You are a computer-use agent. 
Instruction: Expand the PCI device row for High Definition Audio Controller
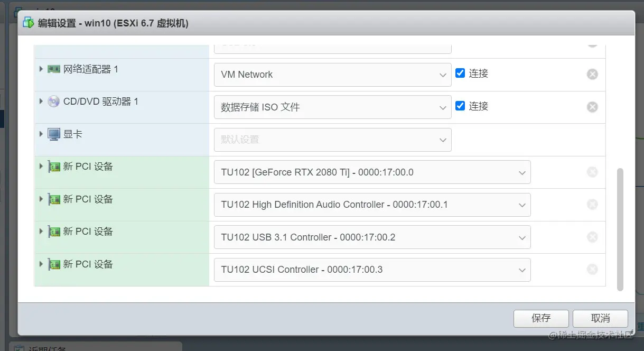(x=41, y=199)
